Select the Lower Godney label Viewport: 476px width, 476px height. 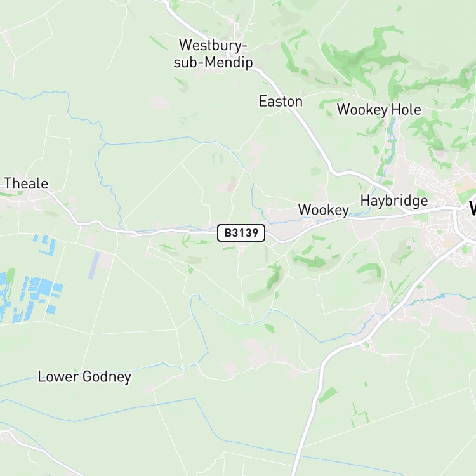84,377
